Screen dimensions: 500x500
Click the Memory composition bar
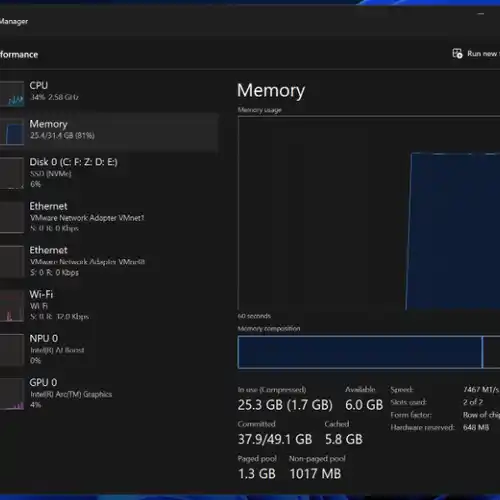click(x=369, y=352)
